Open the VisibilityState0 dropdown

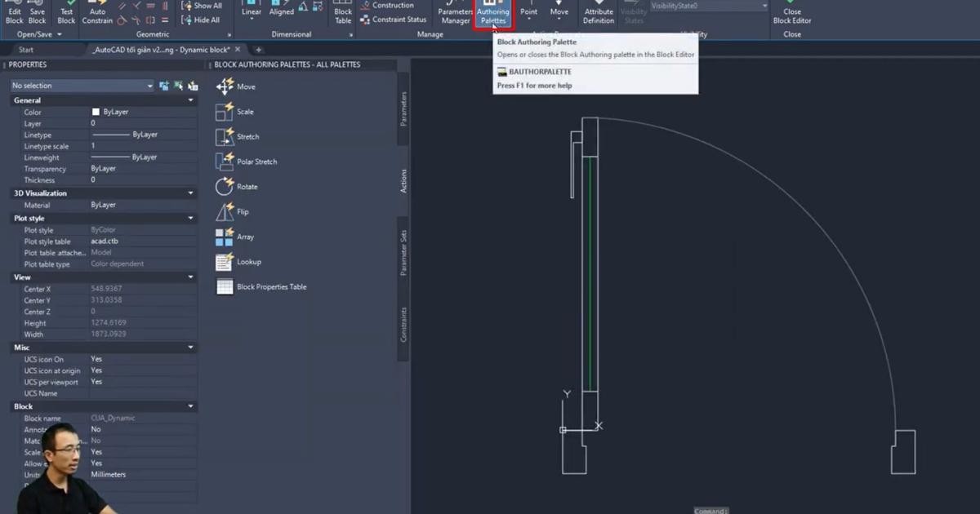(764, 5)
